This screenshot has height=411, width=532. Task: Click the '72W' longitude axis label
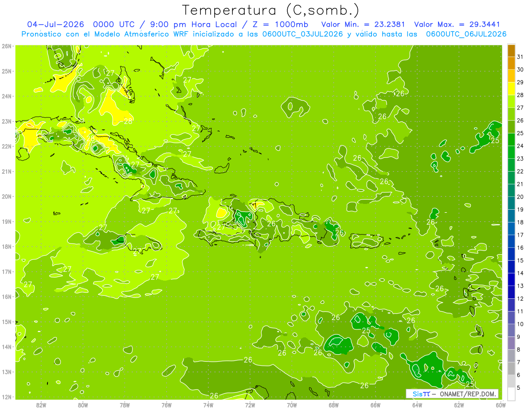tap(250, 405)
